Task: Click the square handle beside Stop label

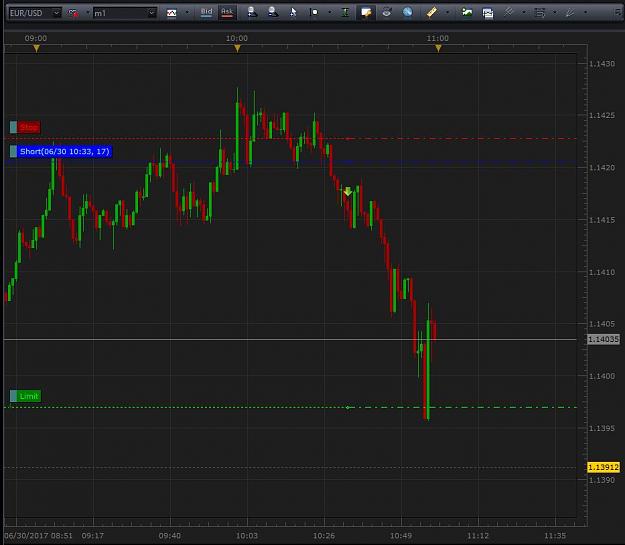Action: (14, 127)
